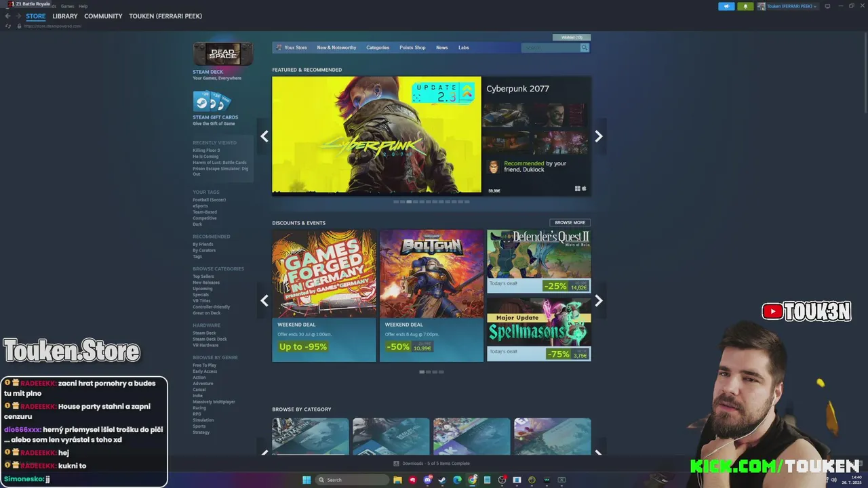Browse Early Access genre link
868x488 pixels.
(x=205, y=371)
